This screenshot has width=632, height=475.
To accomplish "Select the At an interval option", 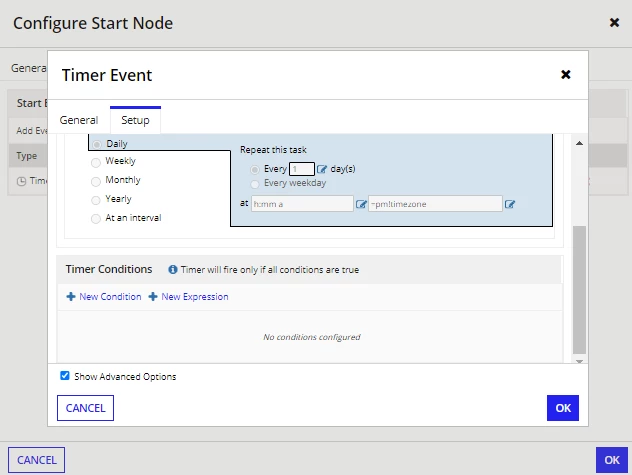I will [96, 219].
